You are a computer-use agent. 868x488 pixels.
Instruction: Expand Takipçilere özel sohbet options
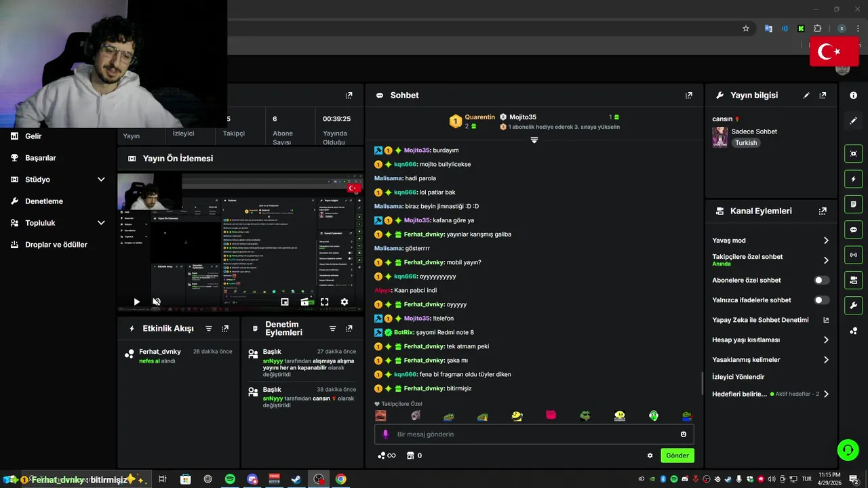point(826,260)
